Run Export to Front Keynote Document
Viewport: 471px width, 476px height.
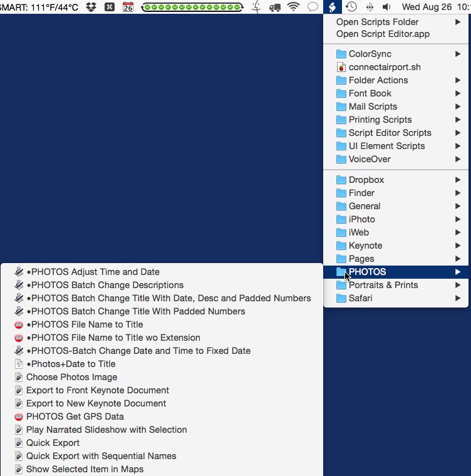tap(162, 390)
